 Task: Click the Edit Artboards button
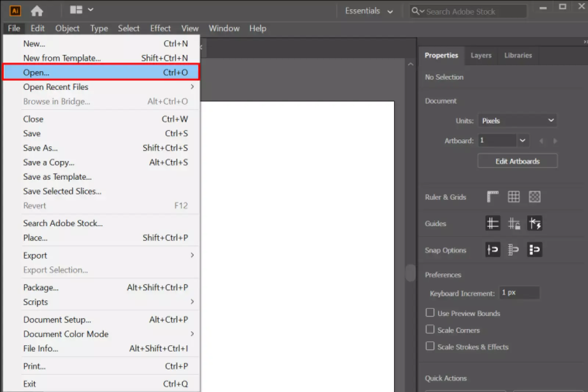517,161
